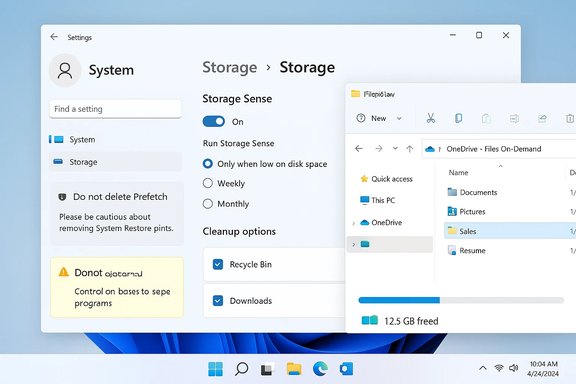The height and width of the screenshot is (384, 576).
Task: Open the user account avatar in Settings
Action: [x=65, y=70]
